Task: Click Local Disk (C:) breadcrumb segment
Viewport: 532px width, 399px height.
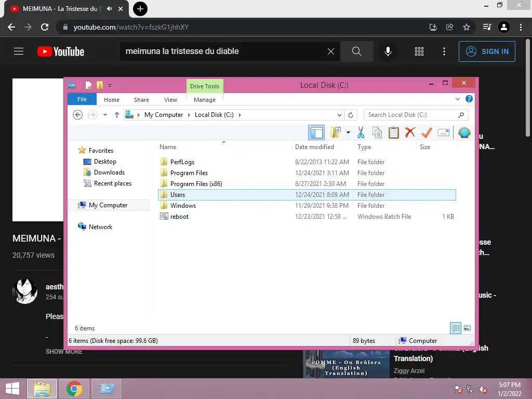Action: click(214, 115)
